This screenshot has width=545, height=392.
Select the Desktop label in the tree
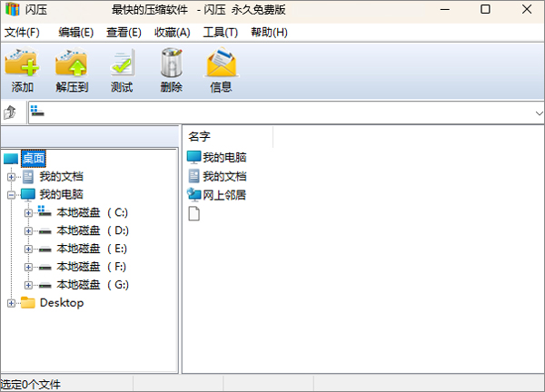pos(62,303)
